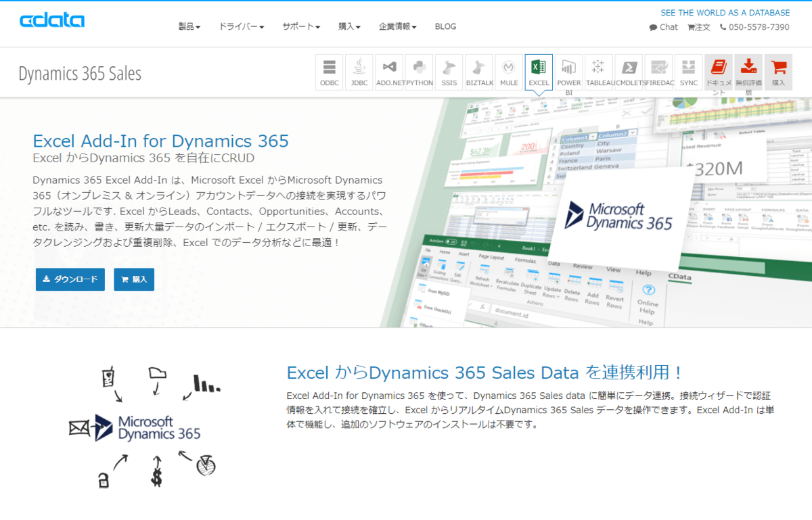Open the ODBC driver icon
Image resolution: width=812 pixels, height=520 pixels.
click(330, 72)
